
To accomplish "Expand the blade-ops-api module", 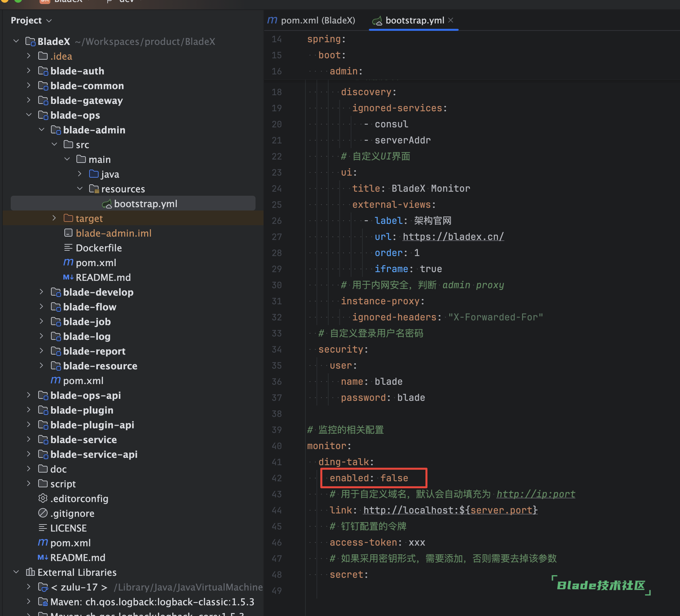I will [29, 395].
